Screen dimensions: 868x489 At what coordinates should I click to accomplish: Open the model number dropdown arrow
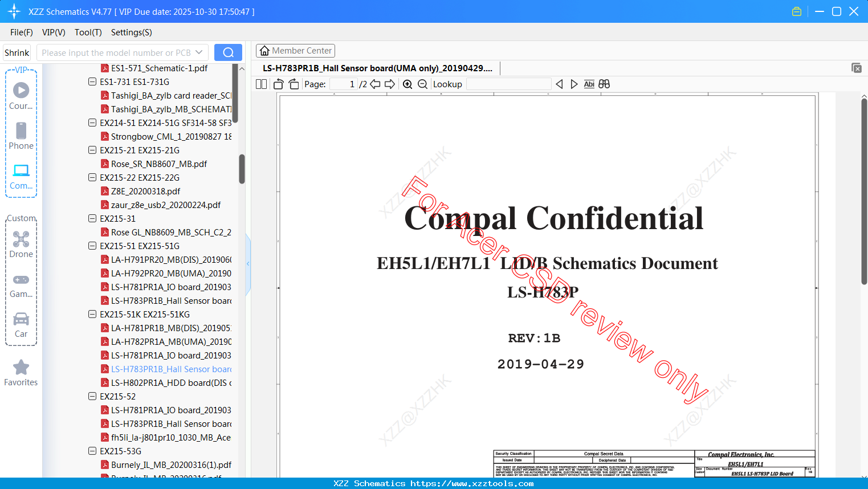coord(199,52)
